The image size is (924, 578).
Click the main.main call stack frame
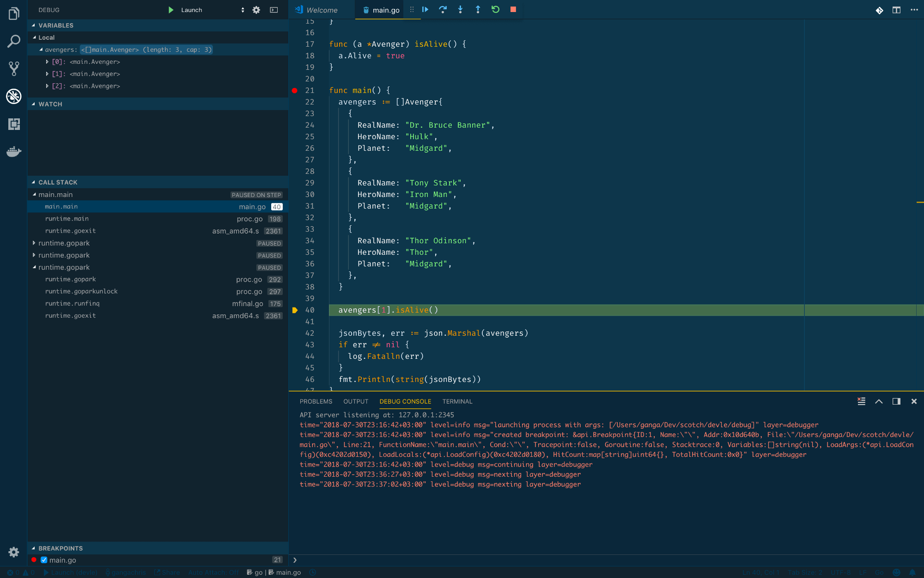pos(61,206)
